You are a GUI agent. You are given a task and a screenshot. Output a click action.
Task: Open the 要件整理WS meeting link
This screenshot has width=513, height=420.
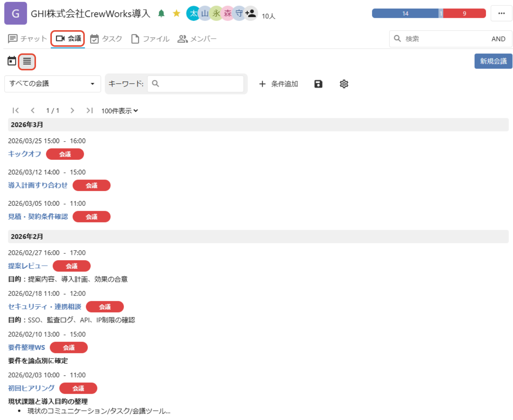[x=27, y=347]
